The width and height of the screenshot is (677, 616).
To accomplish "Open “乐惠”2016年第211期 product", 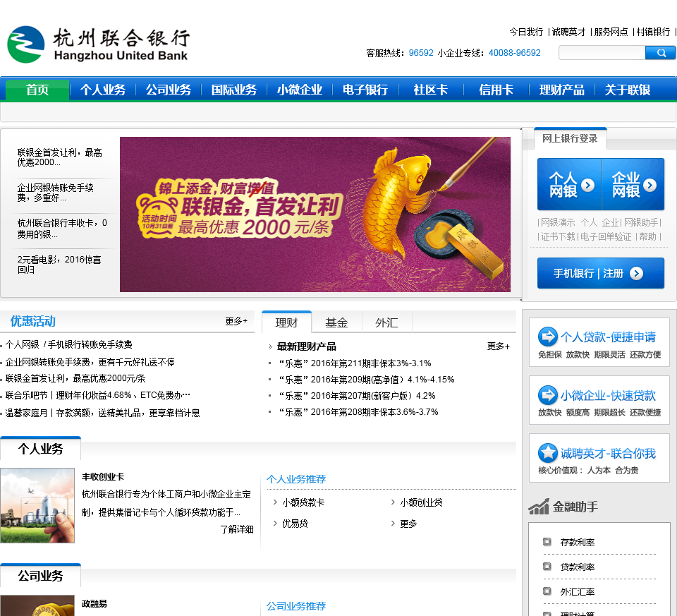I will (355, 363).
